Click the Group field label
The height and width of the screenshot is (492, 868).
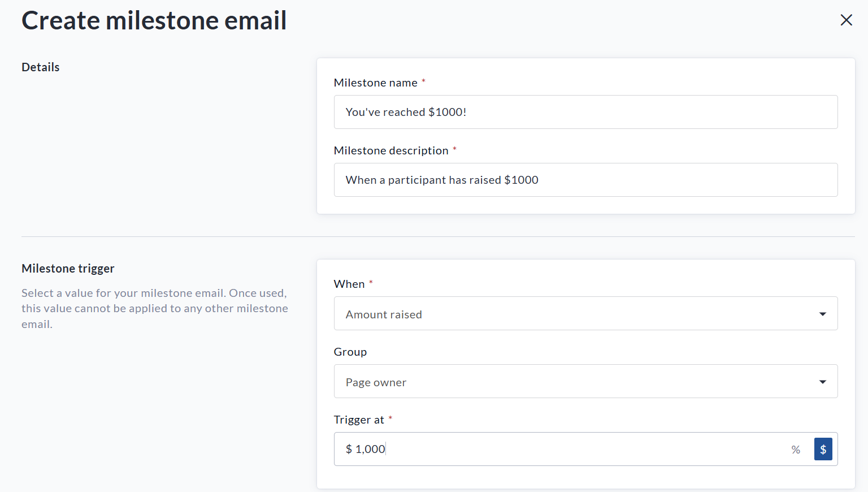pos(350,352)
